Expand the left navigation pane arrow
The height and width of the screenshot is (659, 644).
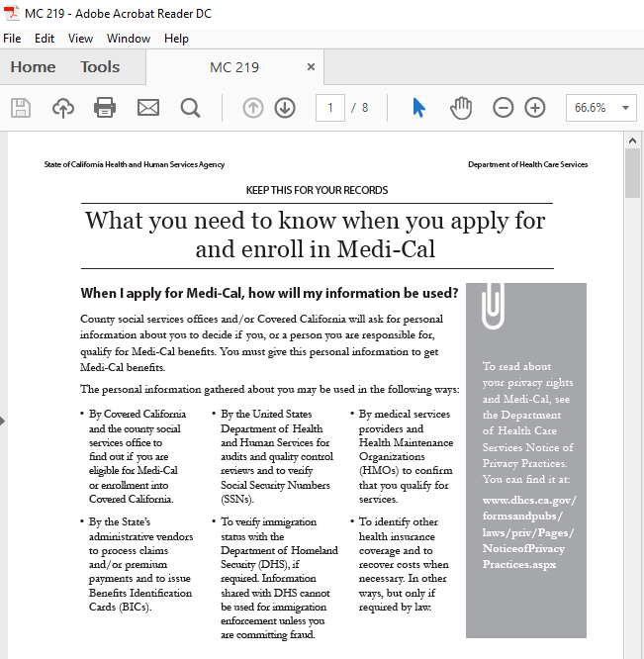(x=3, y=421)
